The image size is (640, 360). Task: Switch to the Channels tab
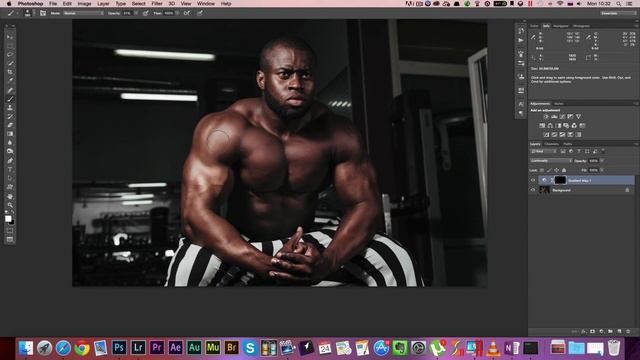(551, 144)
